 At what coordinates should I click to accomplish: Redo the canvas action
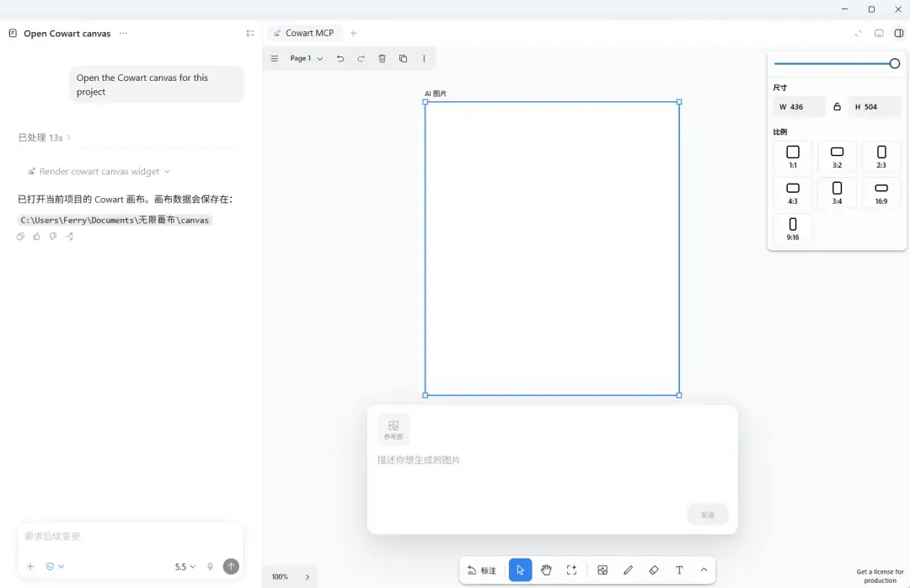pos(361,59)
